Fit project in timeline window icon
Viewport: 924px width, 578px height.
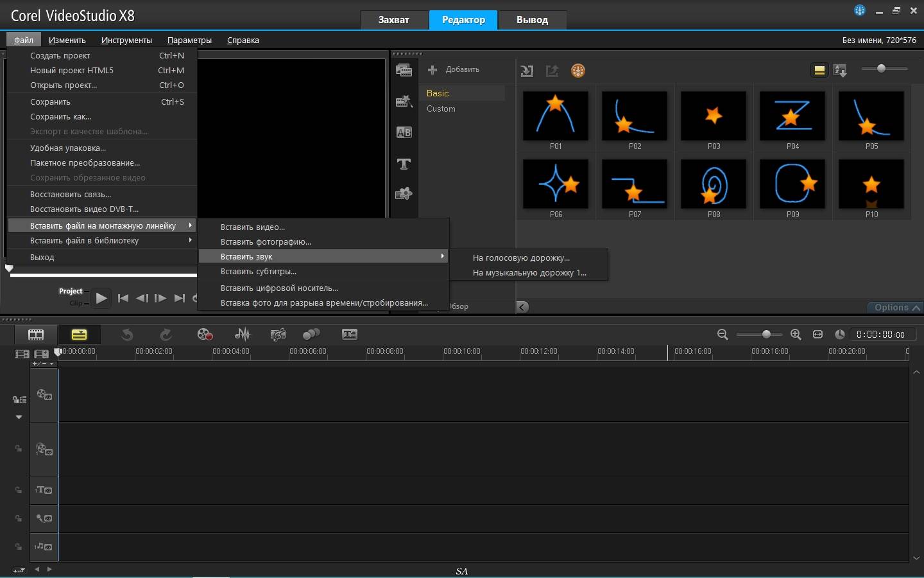pos(817,334)
